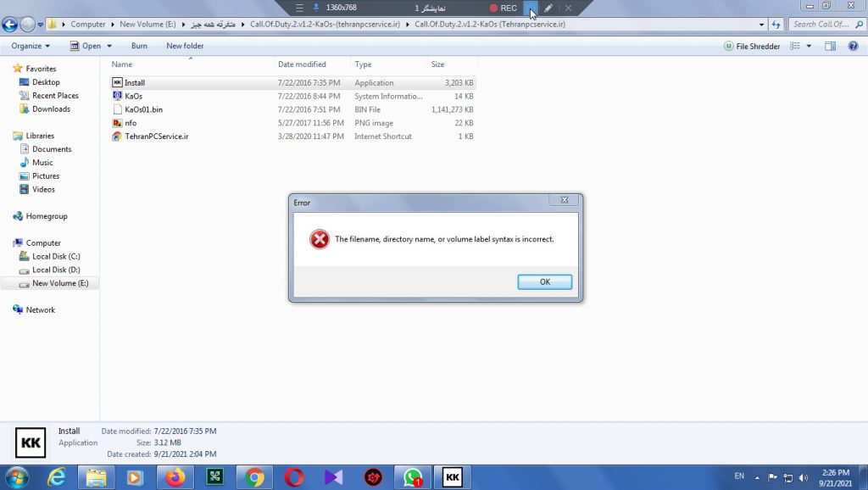Click OK in the Error dialog
The height and width of the screenshot is (490, 868).
544,282
